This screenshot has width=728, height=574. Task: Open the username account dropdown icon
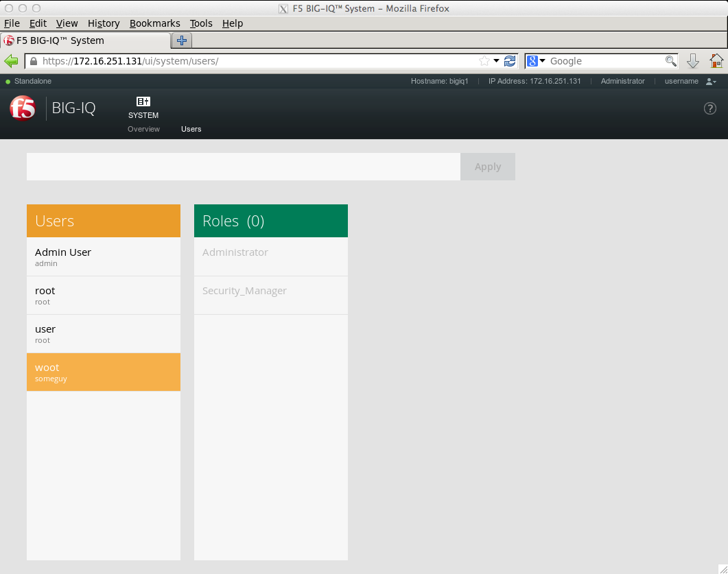(x=711, y=81)
